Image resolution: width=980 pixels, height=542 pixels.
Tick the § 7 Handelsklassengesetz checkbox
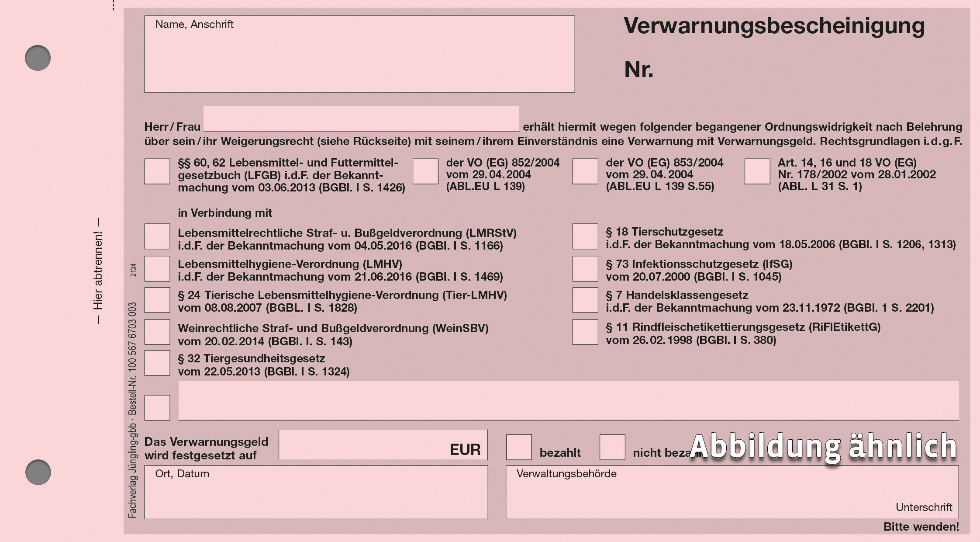(585, 300)
